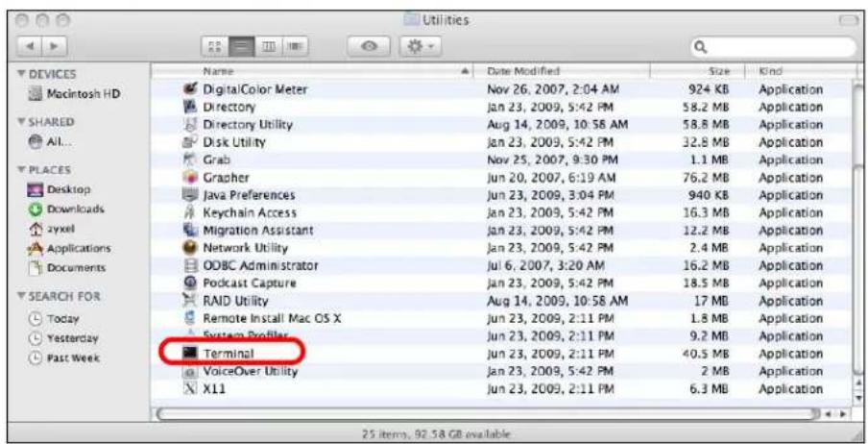Collapse the SEARCH FOR sidebar section
The height and width of the screenshot is (444, 868).
pyautogui.click(x=22, y=297)
